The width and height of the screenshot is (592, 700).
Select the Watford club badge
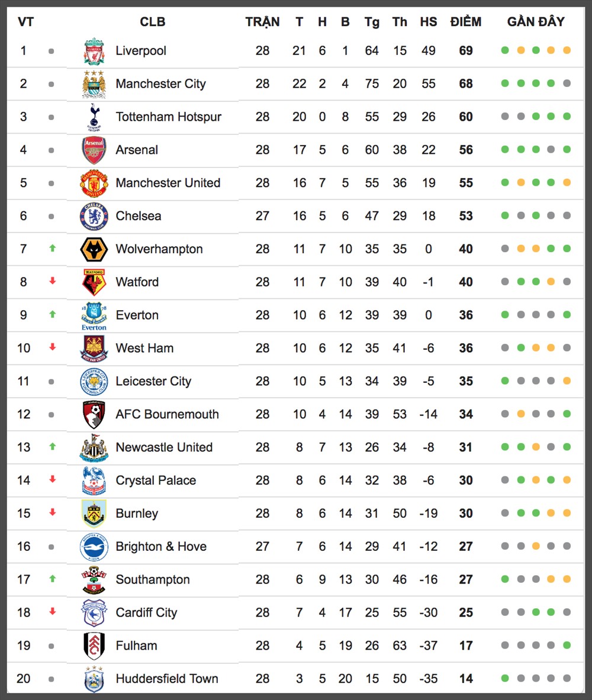pyautogui.click(x=94, y=282)
